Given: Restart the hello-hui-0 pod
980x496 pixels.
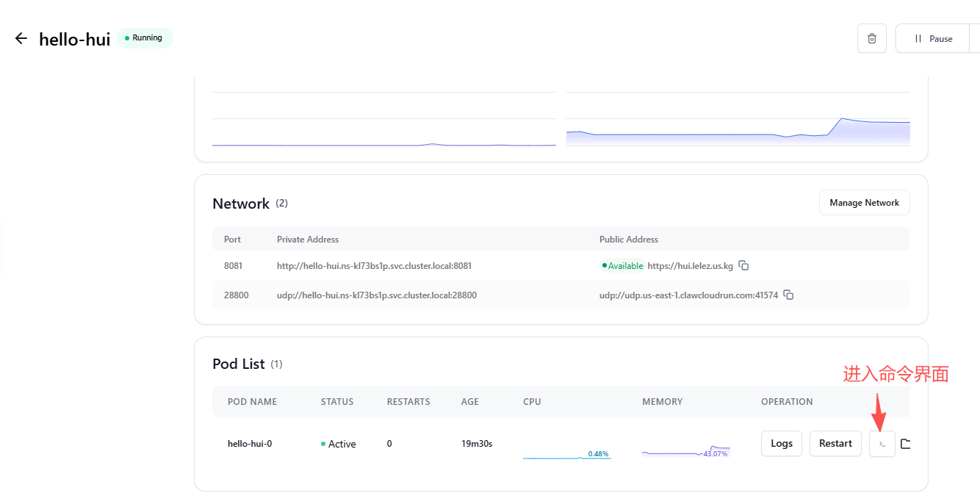Looking at the screenshot, I should coord(835,444).
